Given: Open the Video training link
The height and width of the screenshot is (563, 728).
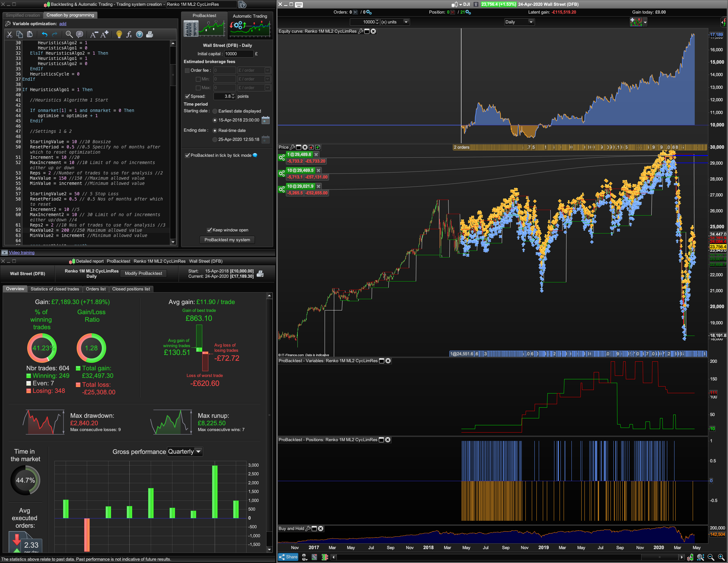Looking at the screenshot, I should point(22,252).
